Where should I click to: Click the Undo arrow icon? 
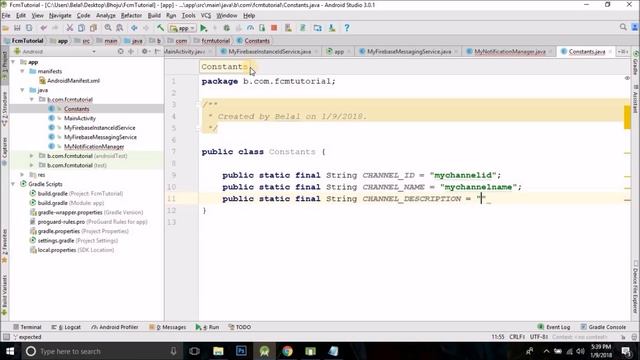43,28
